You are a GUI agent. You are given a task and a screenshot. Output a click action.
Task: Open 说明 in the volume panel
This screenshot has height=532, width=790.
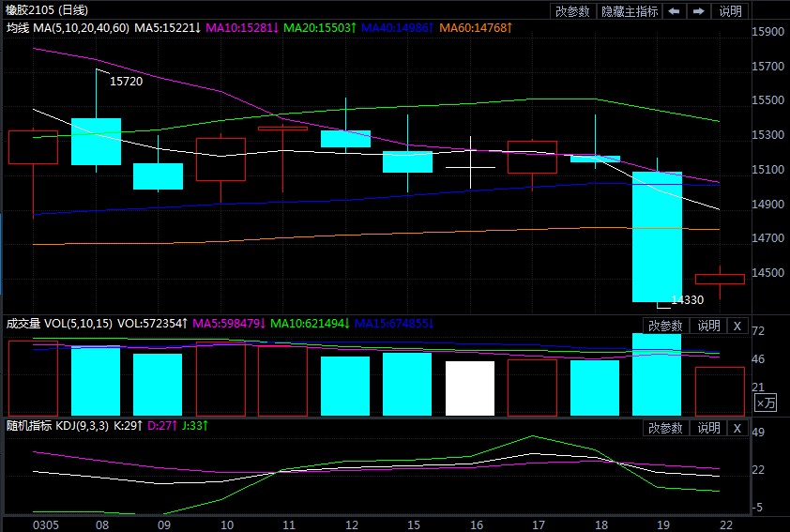707,326
